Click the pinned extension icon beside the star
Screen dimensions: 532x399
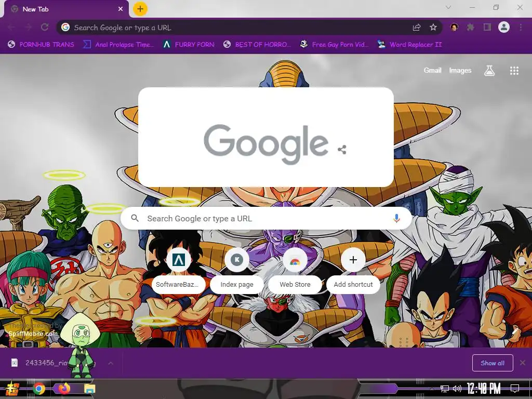[x=454, y=27]
